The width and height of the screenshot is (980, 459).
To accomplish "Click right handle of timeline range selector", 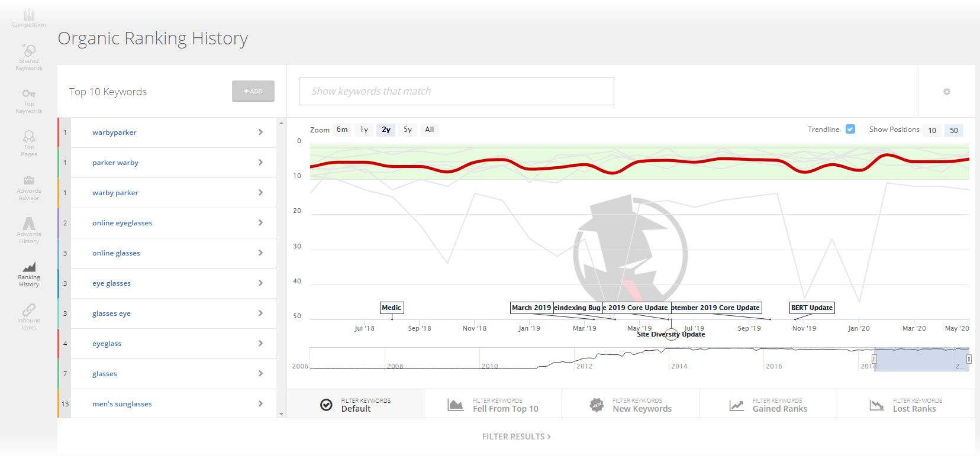I will coord(969,359).
